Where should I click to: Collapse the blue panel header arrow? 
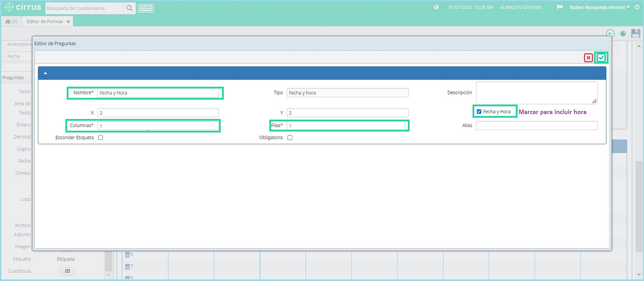point(45,73)
